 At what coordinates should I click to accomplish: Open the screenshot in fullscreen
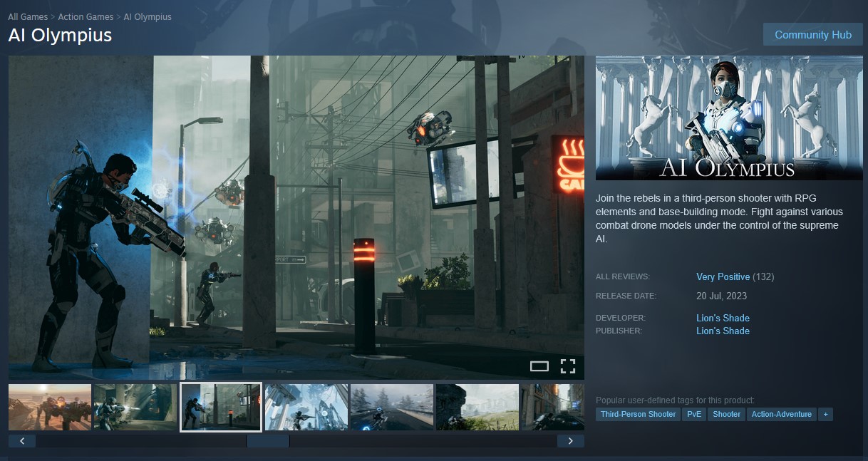(x=567, y=366)
